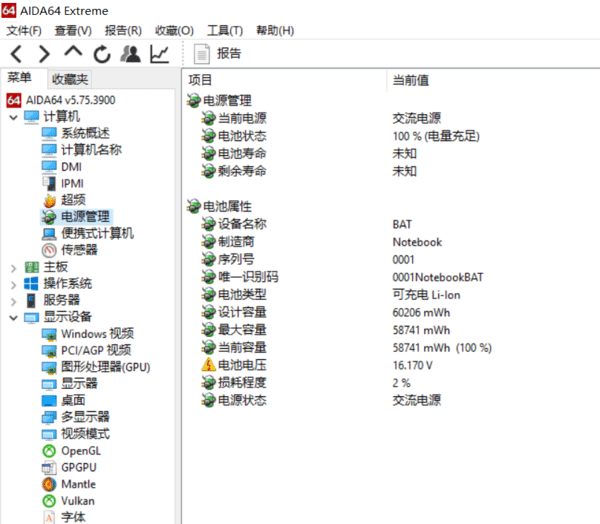Image resolution: width=600 pixels, height=524 pixels.
Task: Click the green X icon beside OpenGL
Action: pyautogui.click(x=49, y=451)
